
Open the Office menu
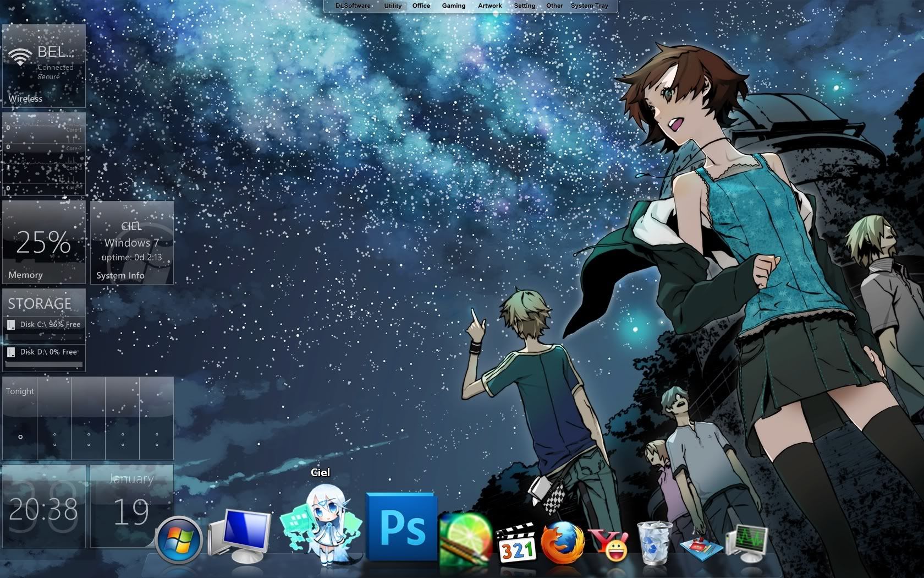coord(421,6)
